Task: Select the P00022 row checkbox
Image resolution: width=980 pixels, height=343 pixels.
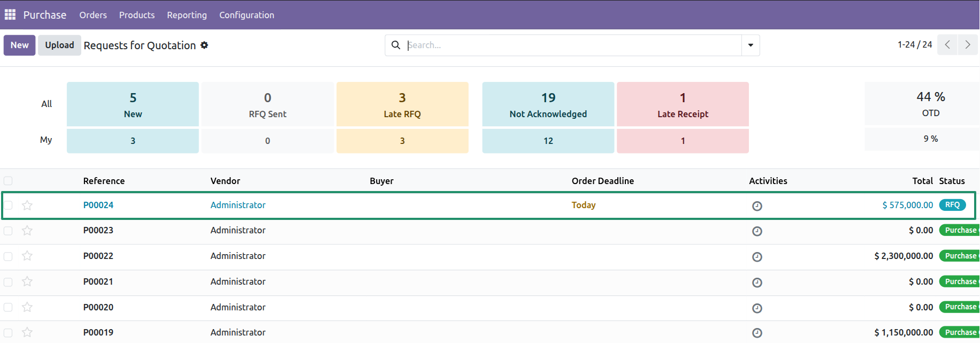Action: tap(8, 256)
